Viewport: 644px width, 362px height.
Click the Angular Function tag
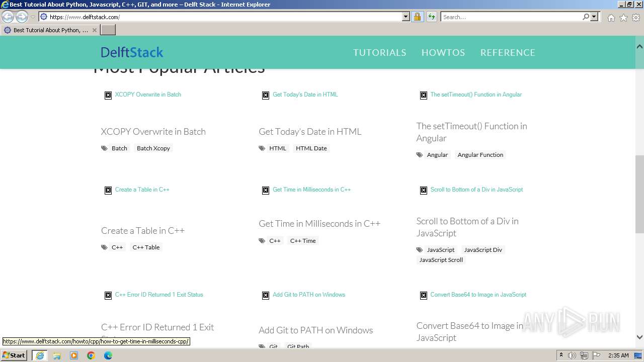tap(480, 155)
